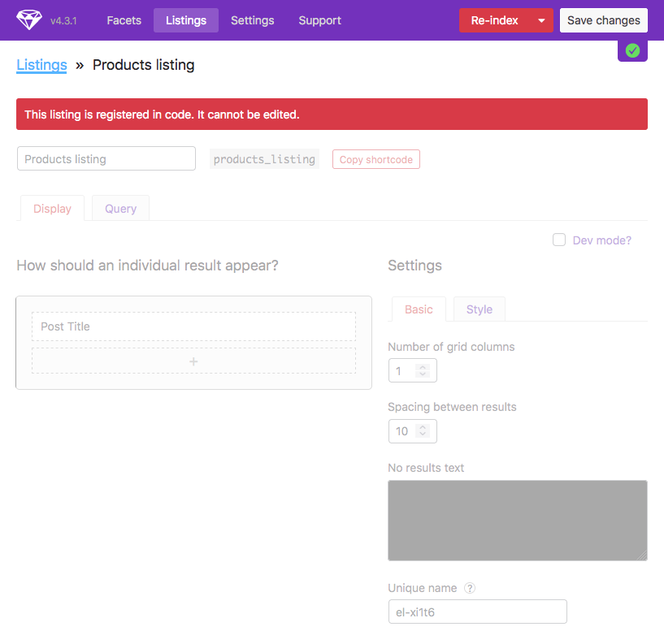Click the v4.3.1 version label
The height and width of the screenshot is (644, 664).
pyautogui.click(x=63, y=21)
